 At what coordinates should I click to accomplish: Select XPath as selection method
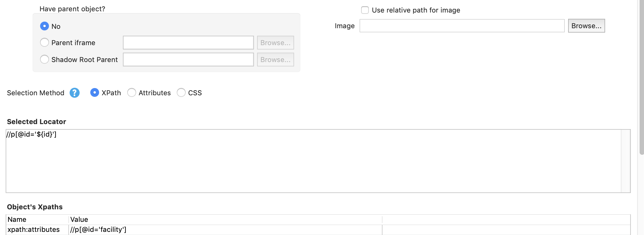click(95, 93)
